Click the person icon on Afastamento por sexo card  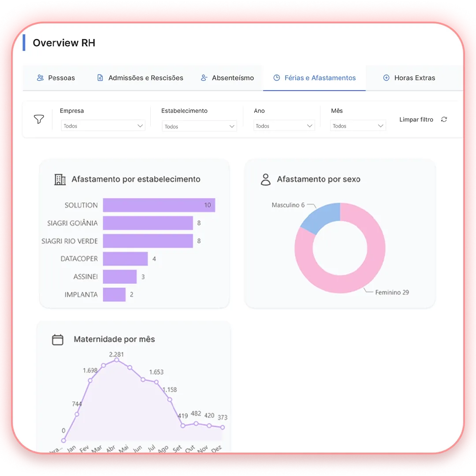[266, 179]
